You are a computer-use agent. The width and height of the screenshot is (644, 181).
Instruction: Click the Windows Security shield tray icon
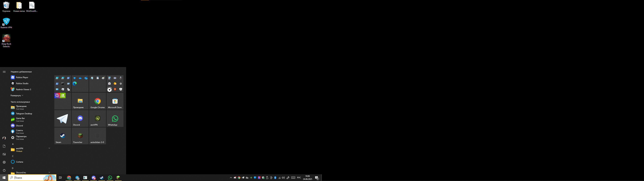click(263, 178)
